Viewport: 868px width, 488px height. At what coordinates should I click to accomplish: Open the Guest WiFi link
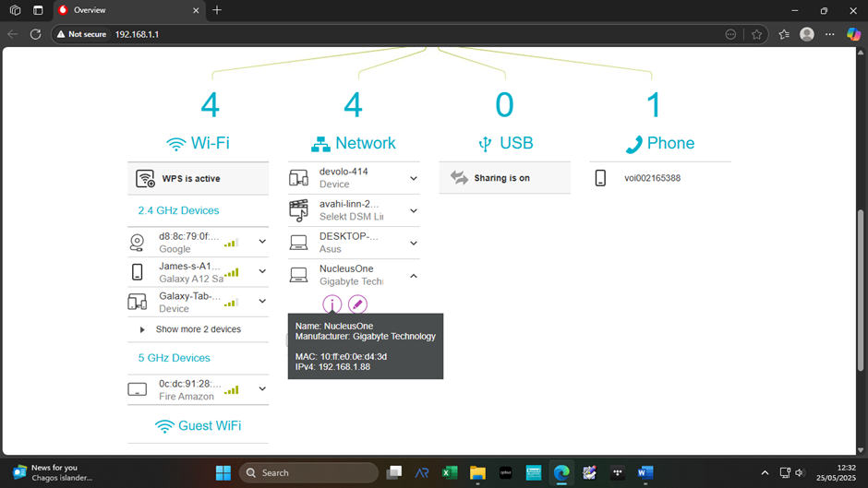point(210,425)
